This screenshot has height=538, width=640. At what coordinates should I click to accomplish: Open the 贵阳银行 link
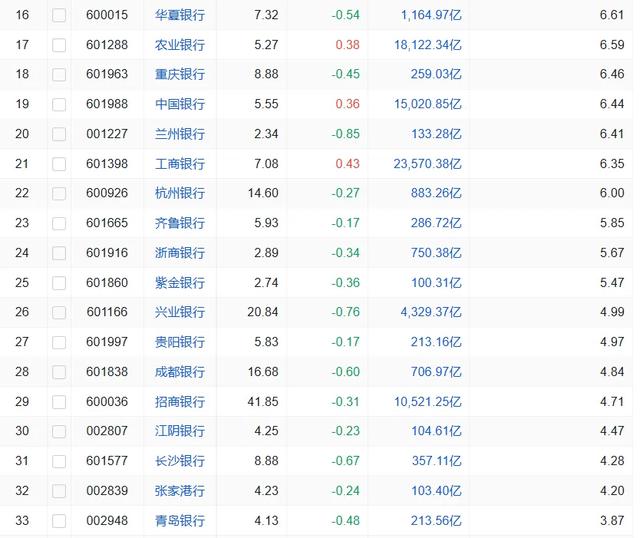click(x=180, y=342)
